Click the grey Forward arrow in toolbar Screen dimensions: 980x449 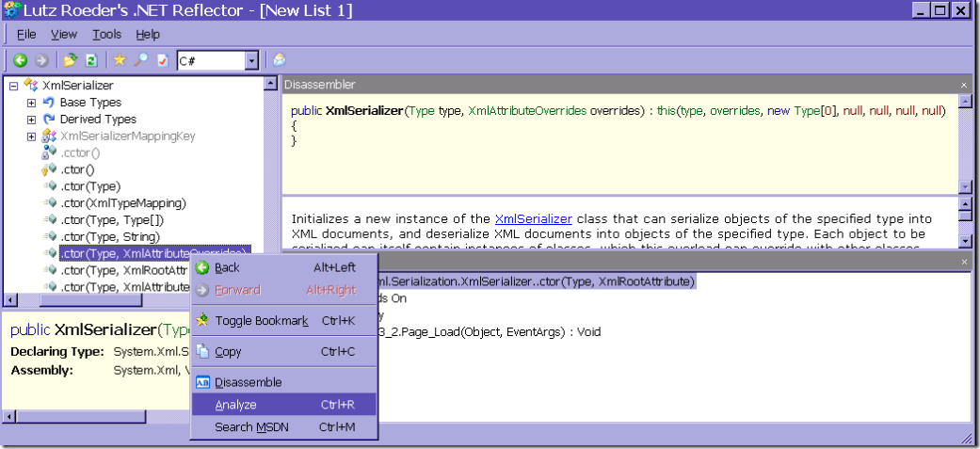point(41,60)
